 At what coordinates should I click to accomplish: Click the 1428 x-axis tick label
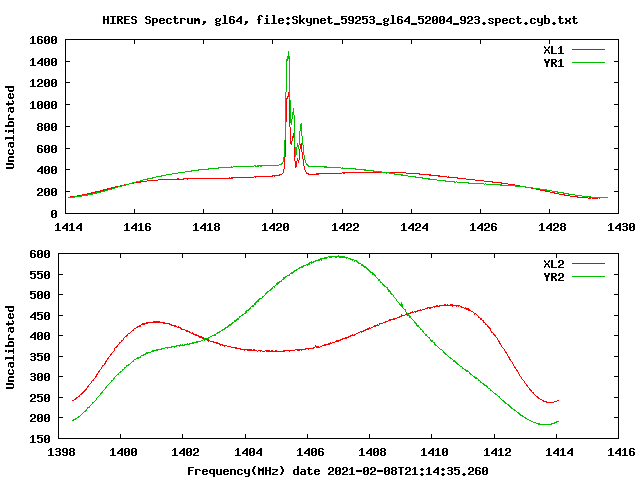(552, 227)
